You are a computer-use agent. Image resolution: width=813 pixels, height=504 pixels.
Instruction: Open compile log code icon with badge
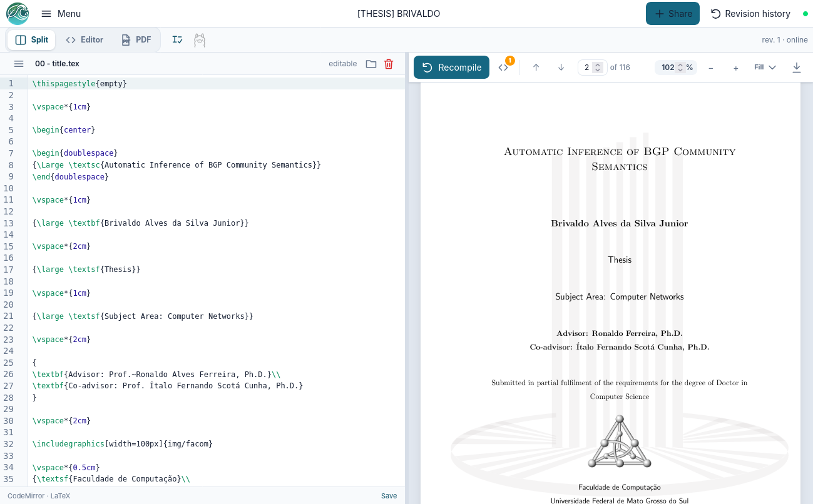click(x=504, y=67)
